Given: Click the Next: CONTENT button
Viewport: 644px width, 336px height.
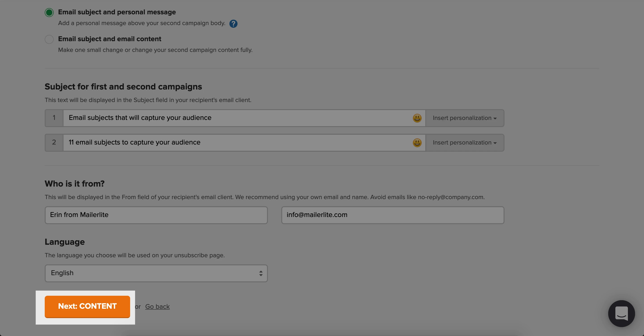Looking at the screenshot, I should tap(87, 306).
